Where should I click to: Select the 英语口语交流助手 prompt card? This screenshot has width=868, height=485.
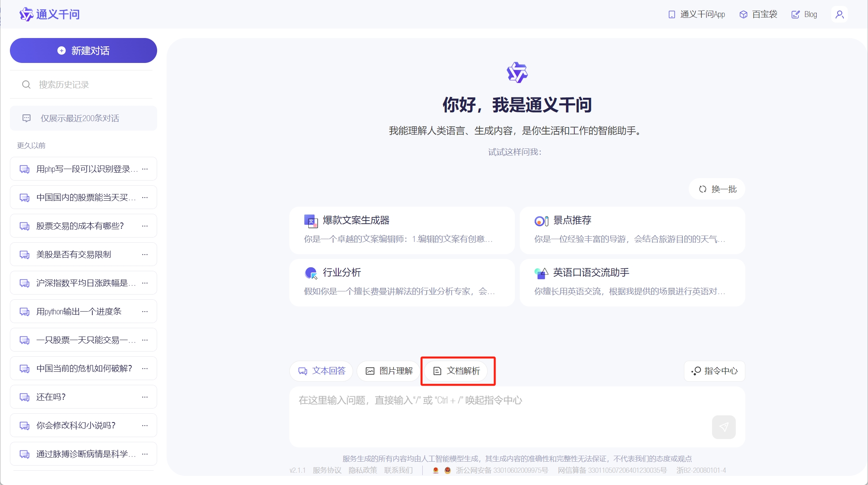pos(632,282)
